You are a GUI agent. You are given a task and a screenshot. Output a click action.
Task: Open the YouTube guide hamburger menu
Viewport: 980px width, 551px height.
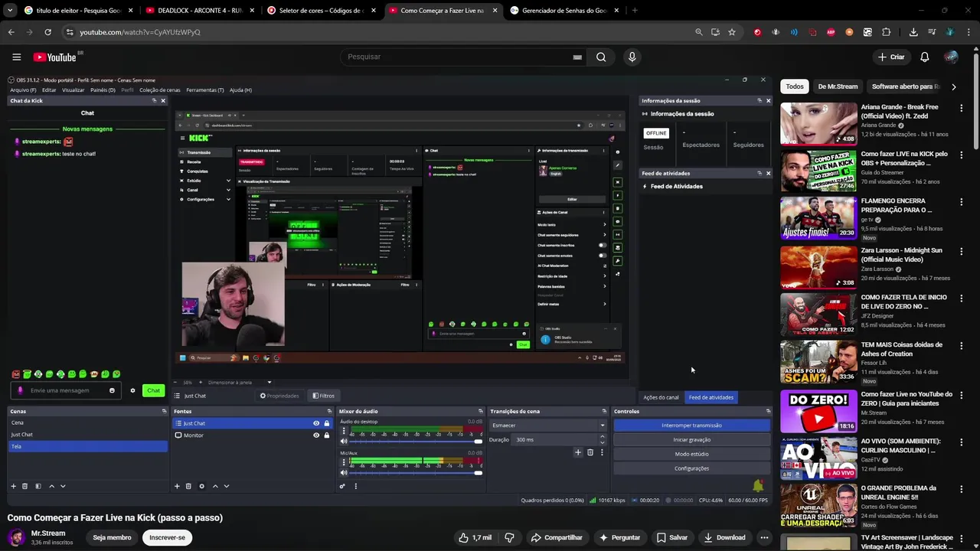[x=16, y=57]
